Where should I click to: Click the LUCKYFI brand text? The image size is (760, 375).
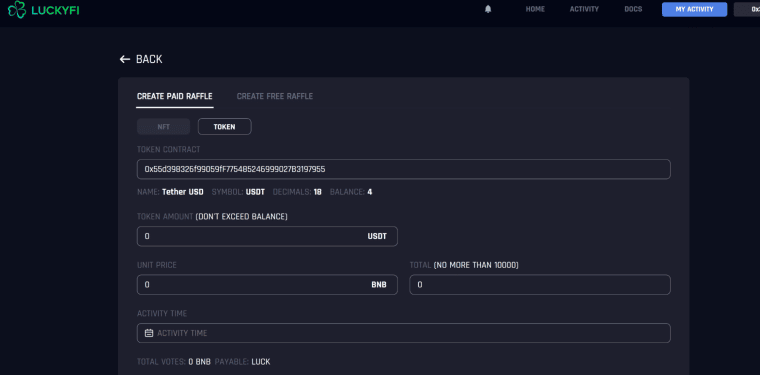55,10
